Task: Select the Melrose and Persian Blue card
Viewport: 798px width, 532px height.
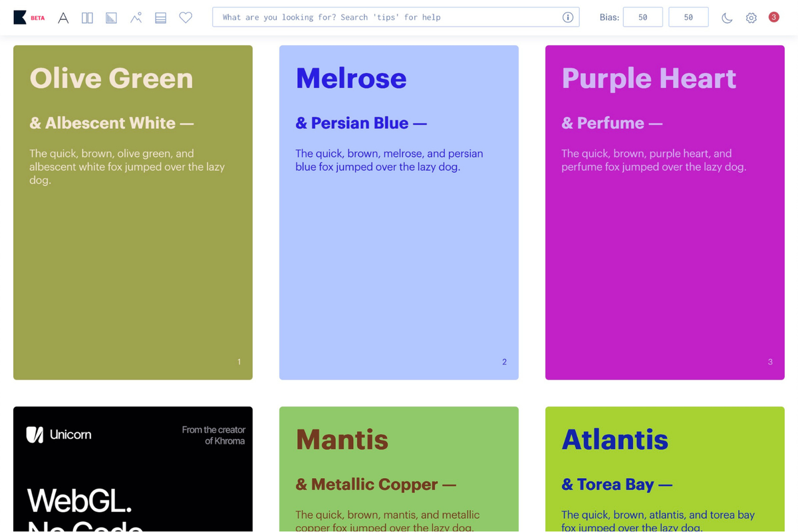Action: (399, 266)
